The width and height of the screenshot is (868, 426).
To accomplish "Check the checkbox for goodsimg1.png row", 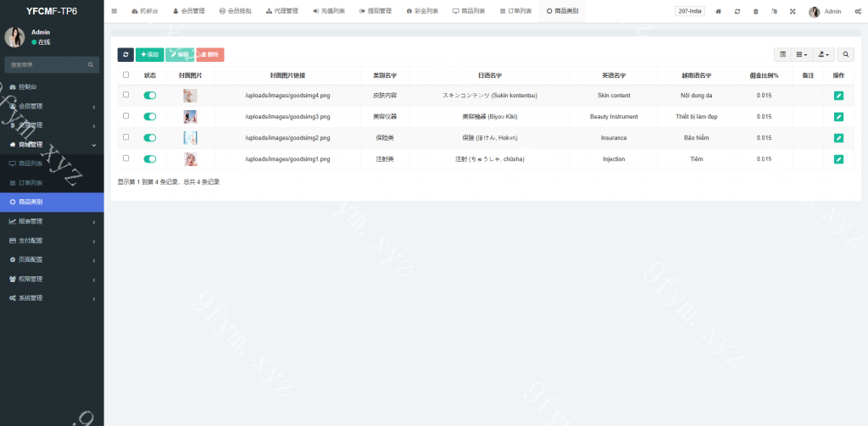I will tap(125, 158).
